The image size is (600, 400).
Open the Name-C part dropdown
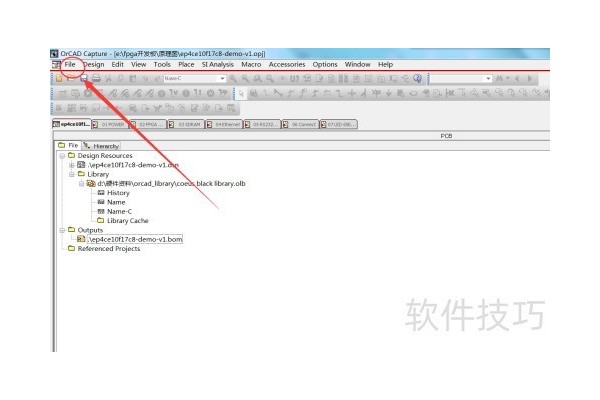(222, 78)
